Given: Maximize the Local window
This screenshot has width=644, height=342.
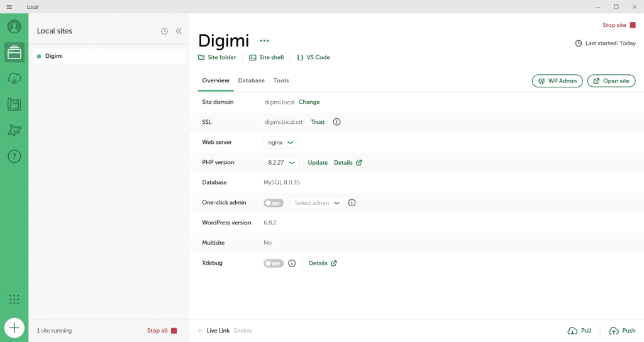Looking at the screenshot, I should [x=616, y=7].
